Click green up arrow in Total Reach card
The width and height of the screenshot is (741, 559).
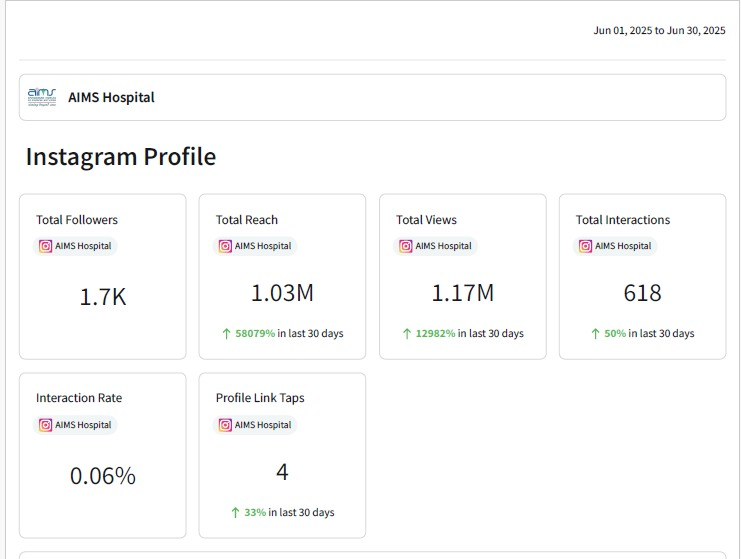tap(226, 334)
